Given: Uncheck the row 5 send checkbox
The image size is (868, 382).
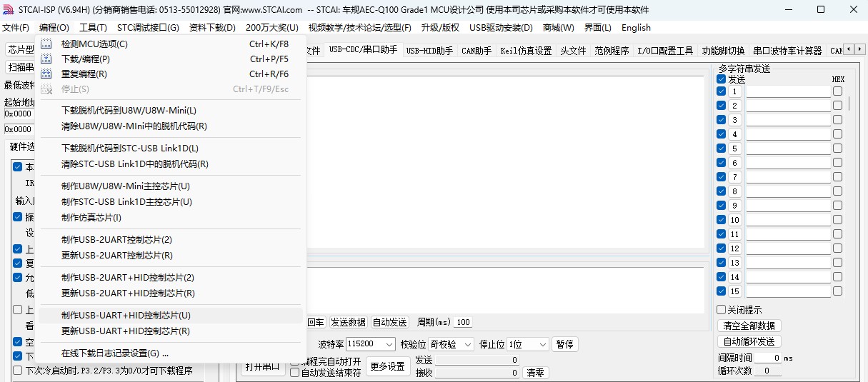Looking at the screenshot, I should click(x=721, y=149).
